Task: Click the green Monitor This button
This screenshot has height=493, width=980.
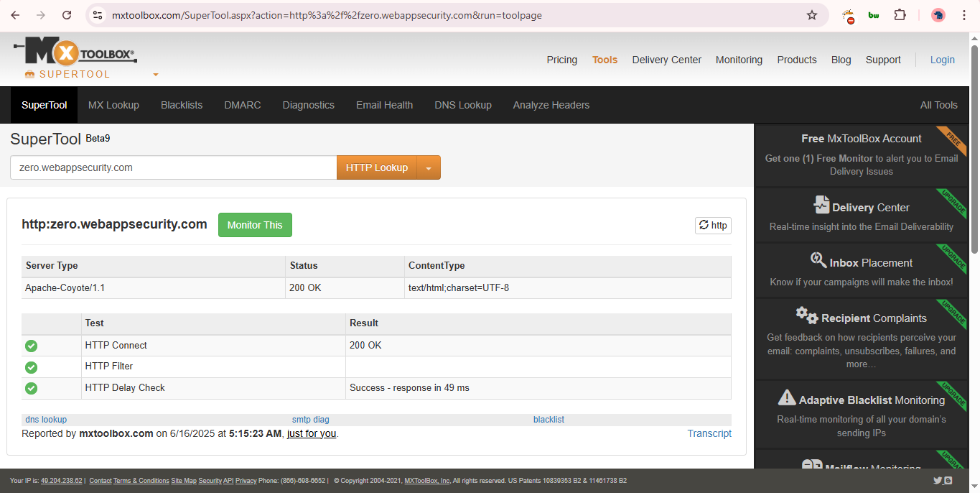Action: point(255,225)
